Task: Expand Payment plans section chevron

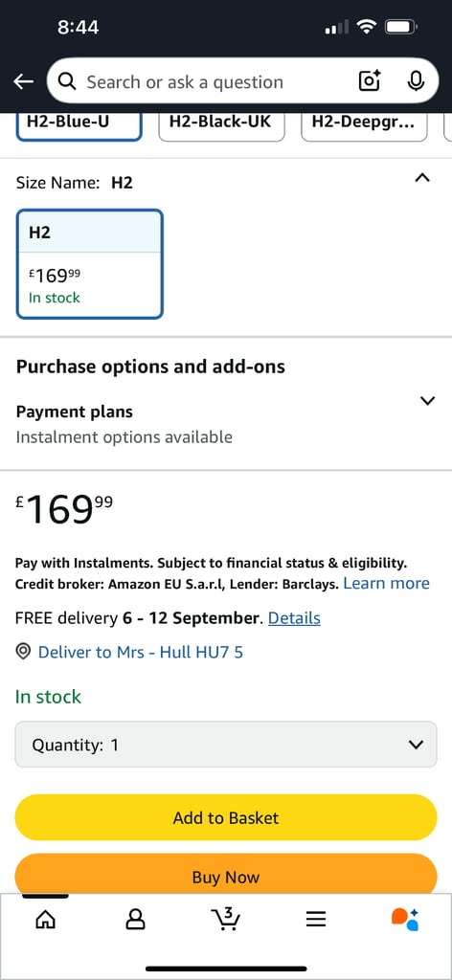Action: point(428,401)
